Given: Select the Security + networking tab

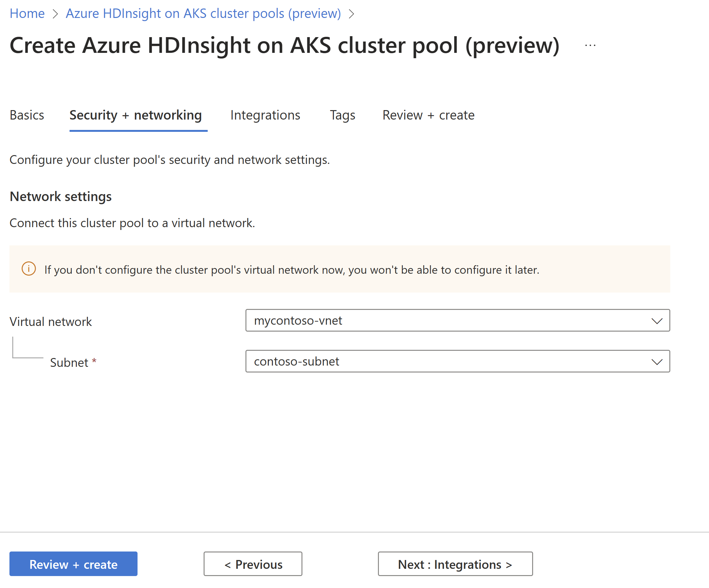Looking at the screenshot, I should pyautogui.click(x=136, y=115).
